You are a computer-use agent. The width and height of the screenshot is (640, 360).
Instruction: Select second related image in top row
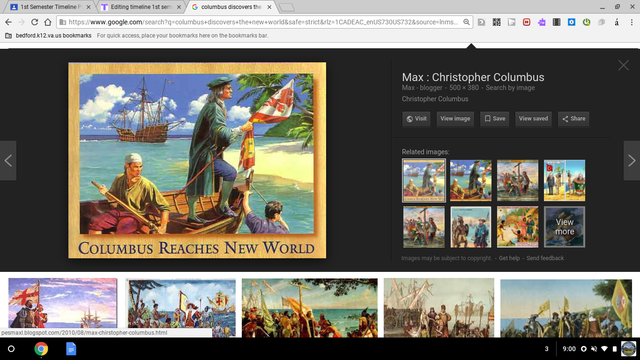point(471,180)
